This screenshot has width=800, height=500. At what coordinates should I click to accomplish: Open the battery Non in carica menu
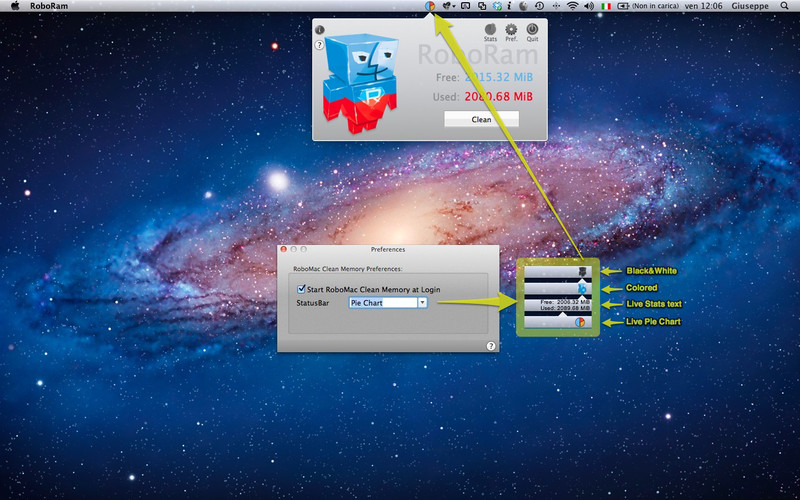(648, 6)
